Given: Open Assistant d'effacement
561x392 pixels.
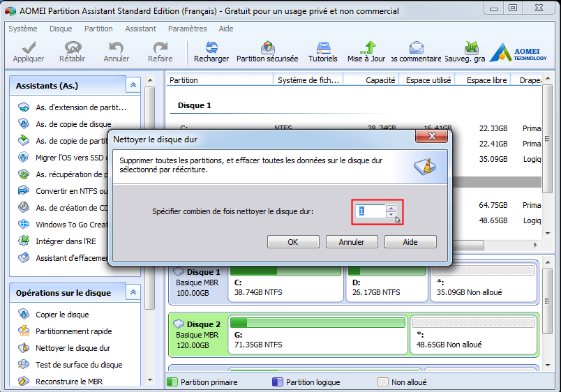Looking at the screenshot, I should coord(63,258).
